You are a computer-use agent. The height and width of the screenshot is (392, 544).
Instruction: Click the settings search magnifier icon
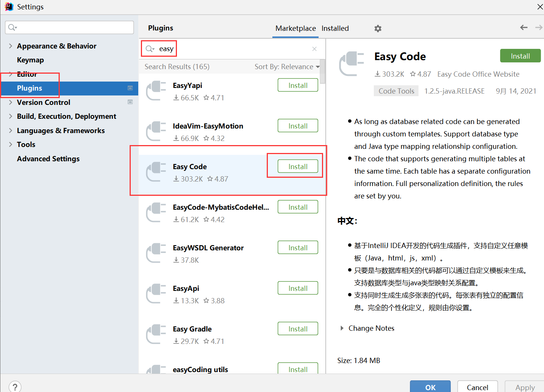(12, 27)
